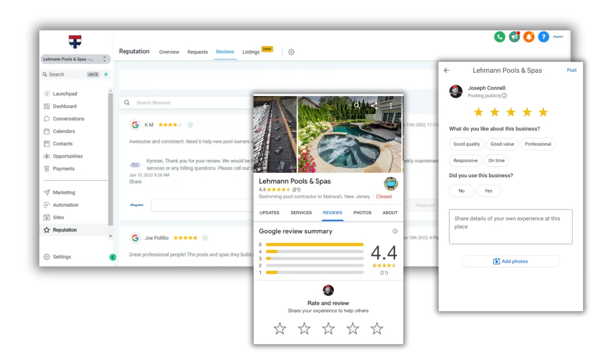
Task: Open Opportunities in sidebar
Action: click(x=63, y=156)
